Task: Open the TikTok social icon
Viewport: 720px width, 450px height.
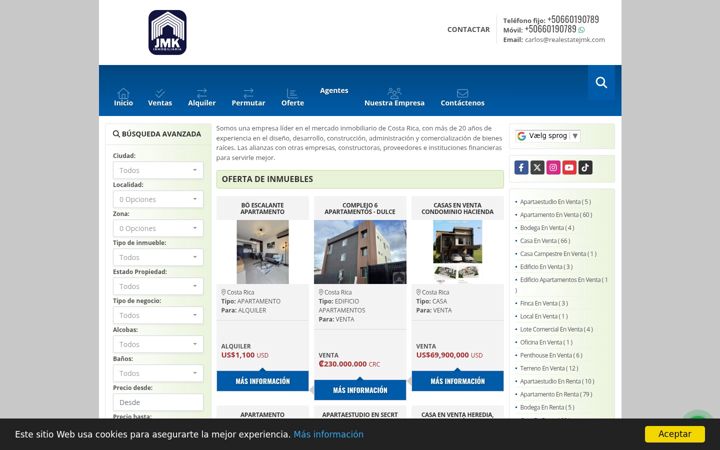Action: coord(585,168)
